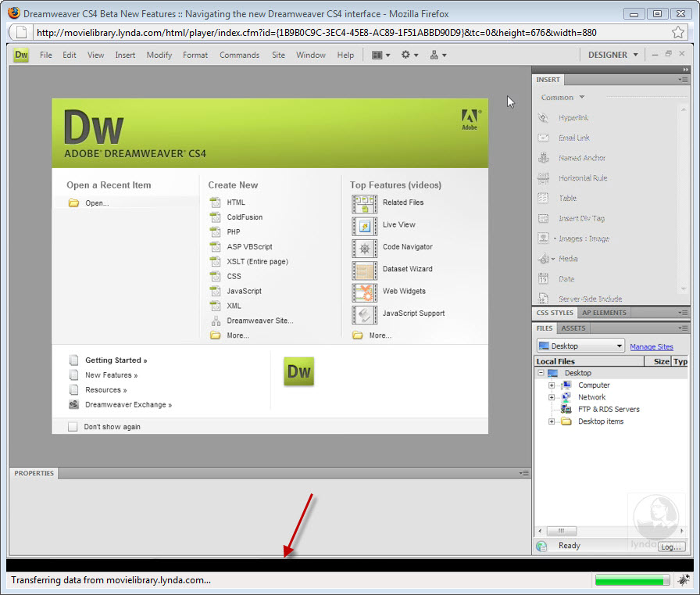Click the Layout view icon in the application bar
The image size is (700, 595).
pyautogui.click(x=377, y=55)
